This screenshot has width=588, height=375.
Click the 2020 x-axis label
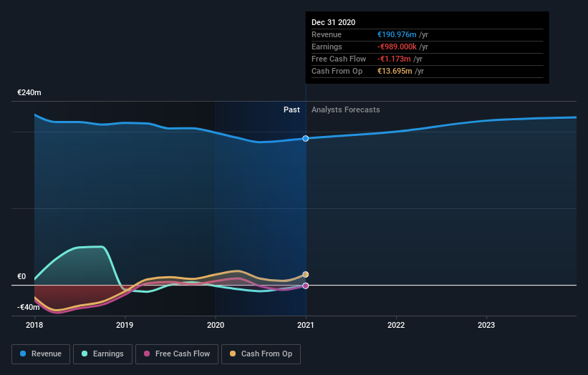(216, 325)
